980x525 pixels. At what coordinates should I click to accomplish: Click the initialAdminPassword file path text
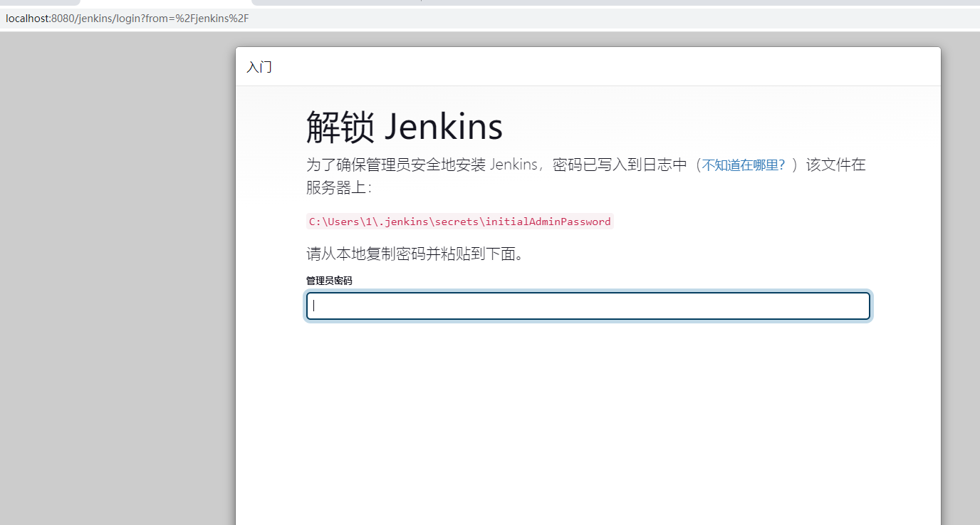pyautogui.click(x=460, y=222)
